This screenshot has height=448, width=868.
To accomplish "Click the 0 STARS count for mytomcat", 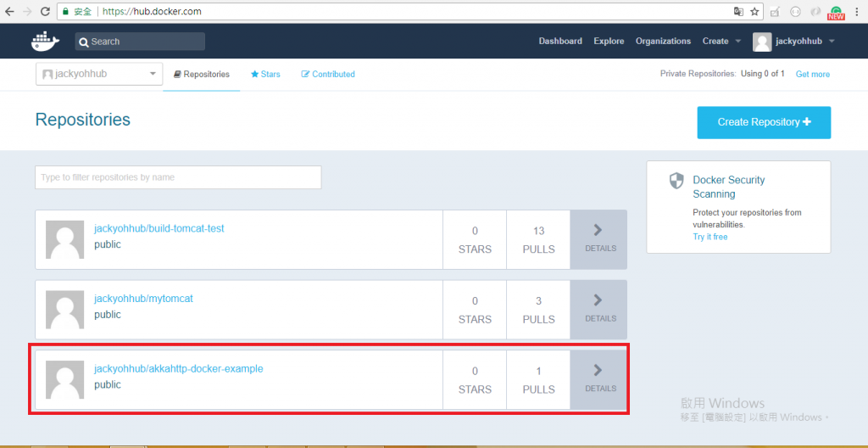I will coord(475,310).
